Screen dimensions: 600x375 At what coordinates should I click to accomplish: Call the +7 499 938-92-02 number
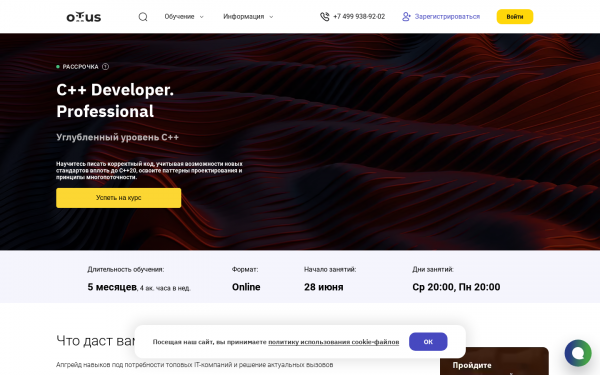point(359,17)
